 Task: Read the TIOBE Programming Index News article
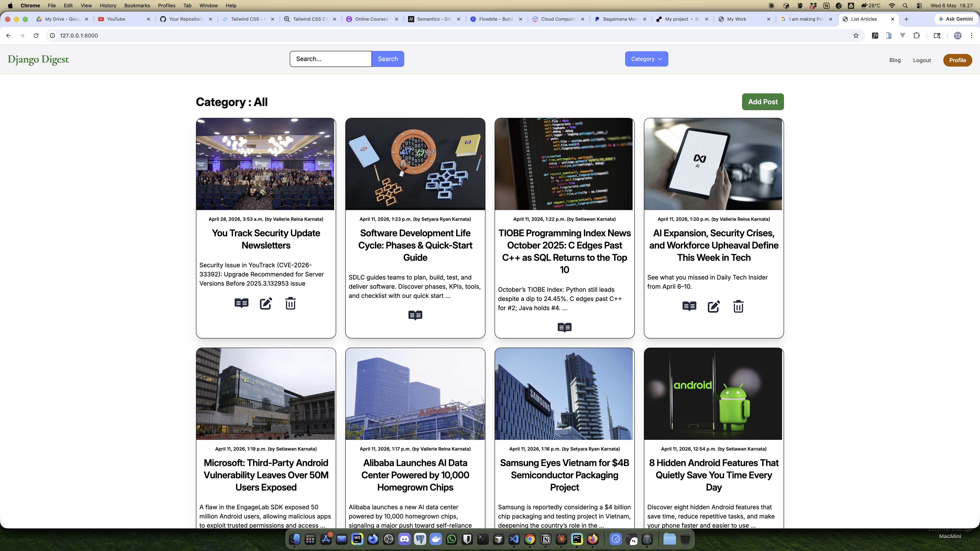coord(565,327)
